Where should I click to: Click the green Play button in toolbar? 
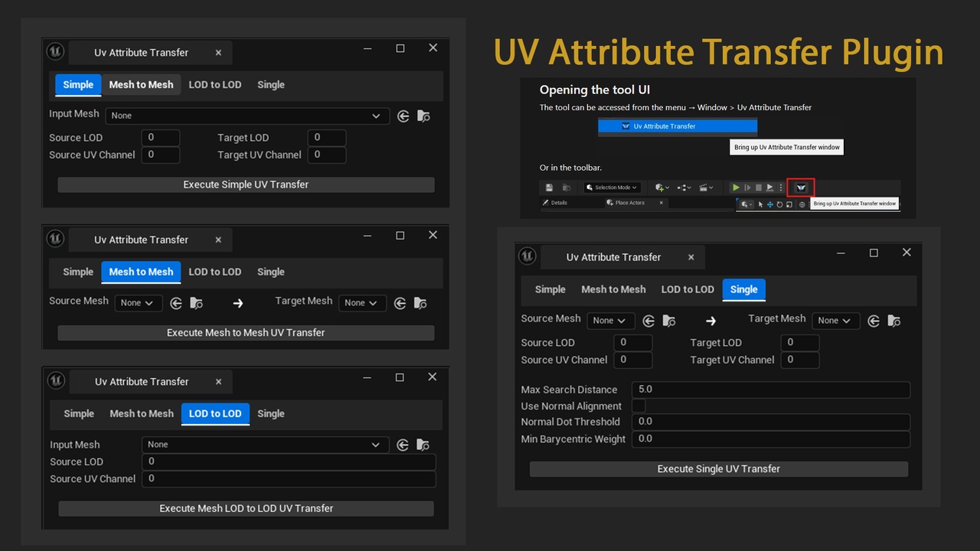tap(736, 187)
